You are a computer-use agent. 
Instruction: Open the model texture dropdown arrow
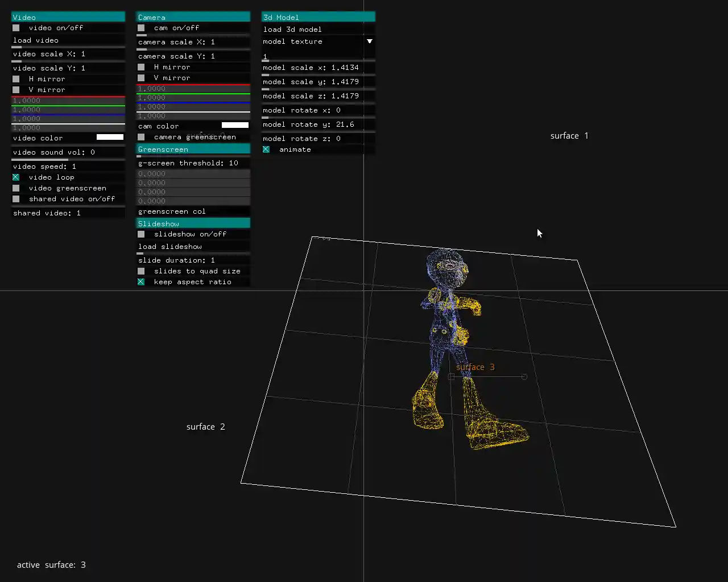click(370, 41)
